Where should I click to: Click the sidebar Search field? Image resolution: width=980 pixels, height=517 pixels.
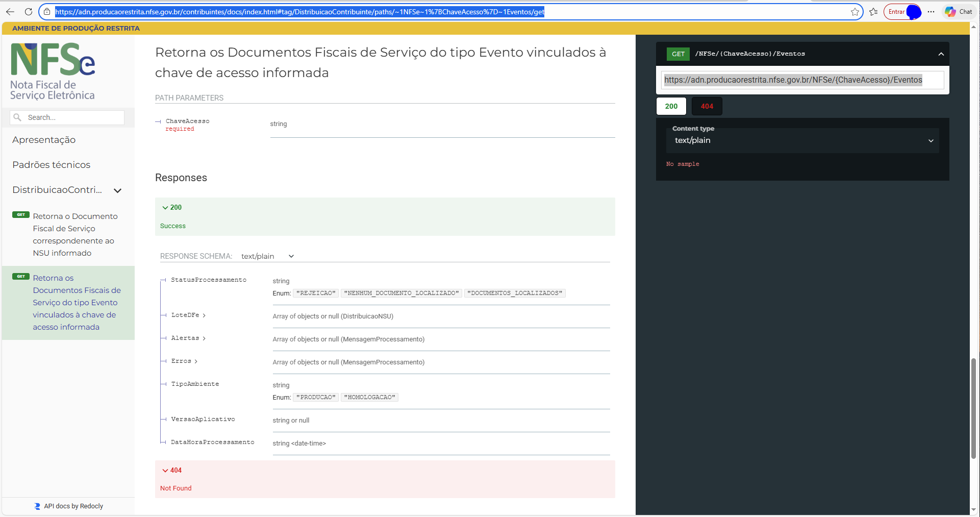[x=71, y=117]
